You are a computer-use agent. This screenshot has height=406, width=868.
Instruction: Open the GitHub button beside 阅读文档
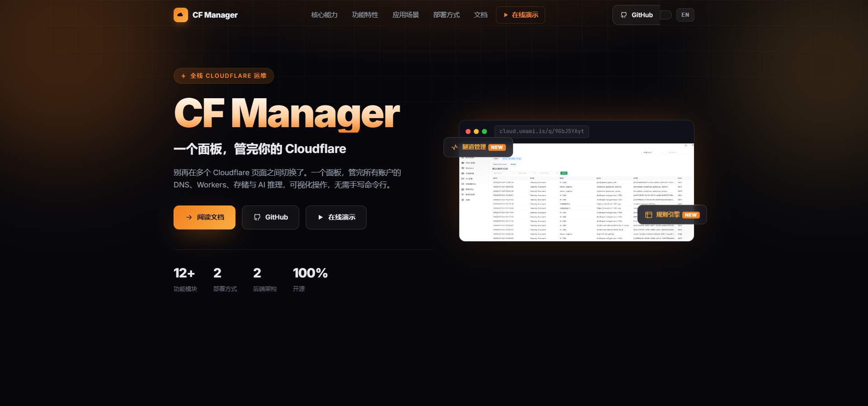(270, 217)
